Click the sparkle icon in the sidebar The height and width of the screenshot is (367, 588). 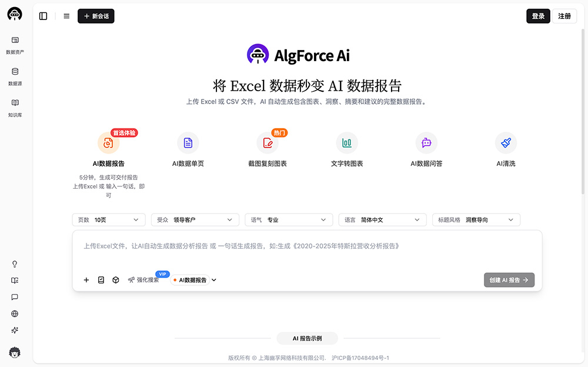coord(15,330)
